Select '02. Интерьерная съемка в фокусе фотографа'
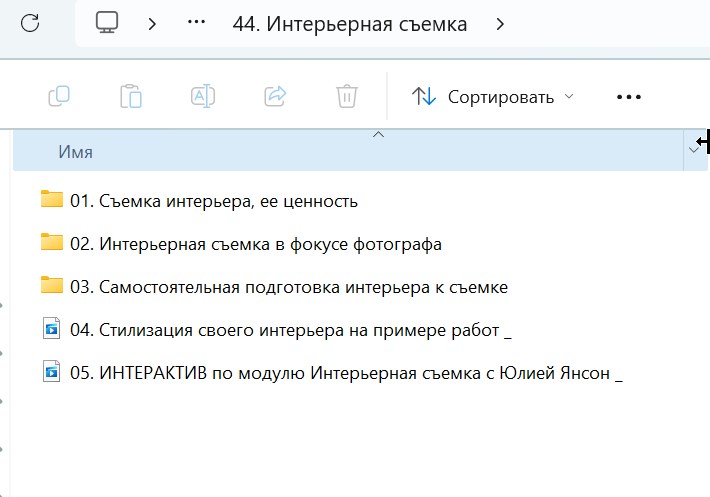This screenshot has width=710, height=497. [256, 244]
